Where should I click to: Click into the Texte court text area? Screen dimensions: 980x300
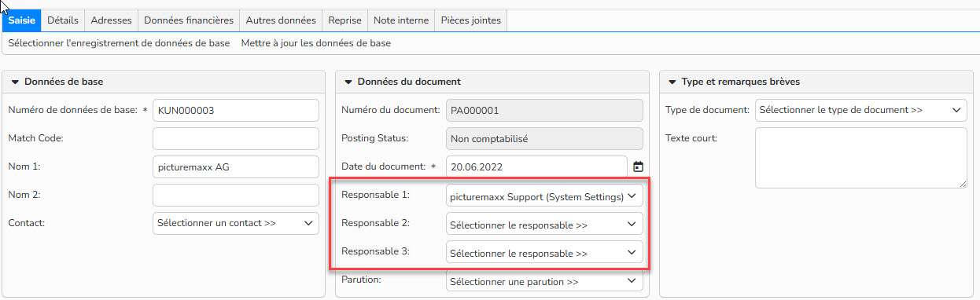[860, 158]
